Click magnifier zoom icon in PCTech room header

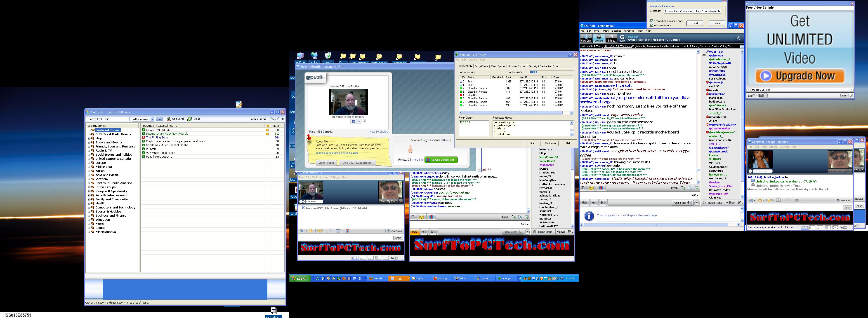coord(738,38)
